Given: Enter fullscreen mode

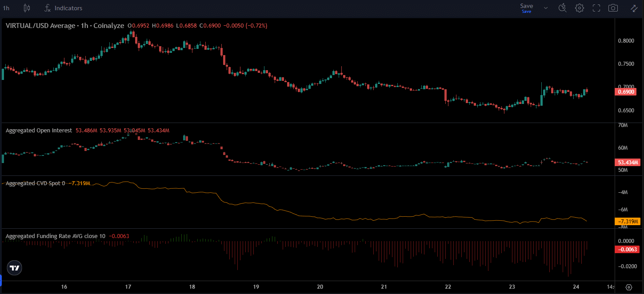Looking at the screenshot, I should [x=596, y=8].
